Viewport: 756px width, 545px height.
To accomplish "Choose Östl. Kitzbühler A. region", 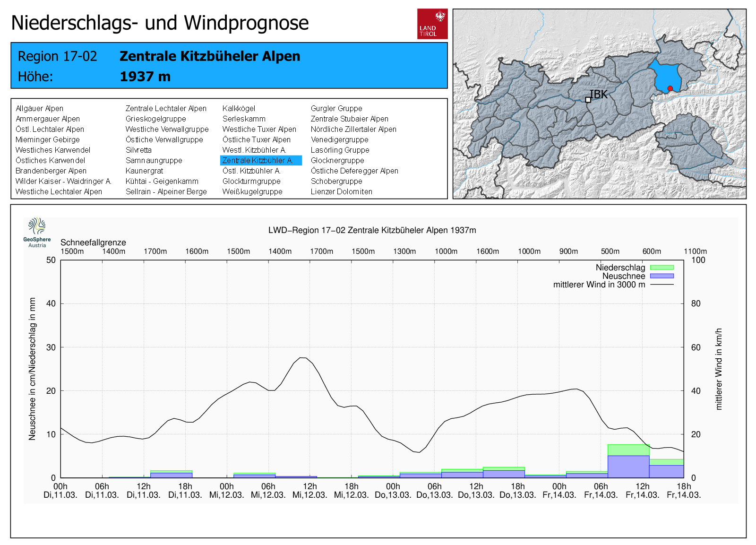I will click(x=251, y=171).
